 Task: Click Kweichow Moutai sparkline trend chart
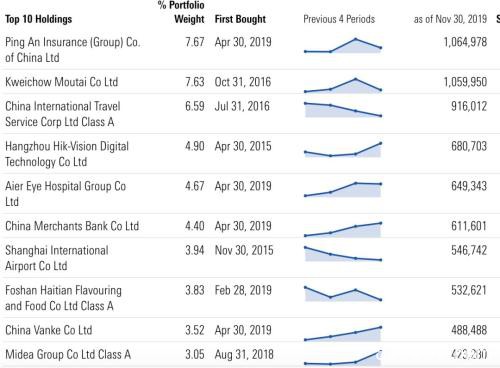point(343,85)
